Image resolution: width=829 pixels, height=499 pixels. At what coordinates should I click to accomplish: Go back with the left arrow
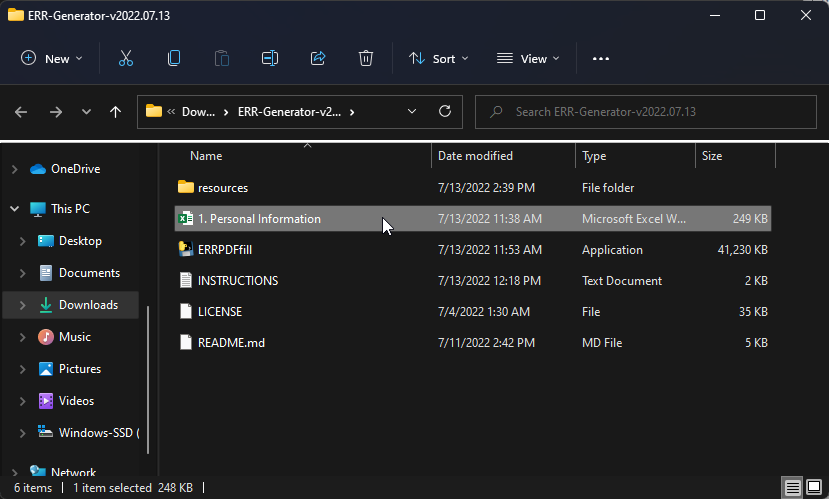coord(21,112)
